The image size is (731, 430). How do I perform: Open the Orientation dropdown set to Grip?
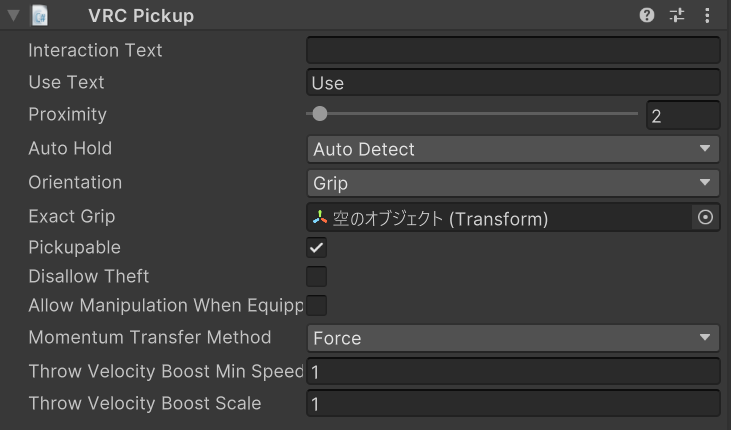coord(512,183)
